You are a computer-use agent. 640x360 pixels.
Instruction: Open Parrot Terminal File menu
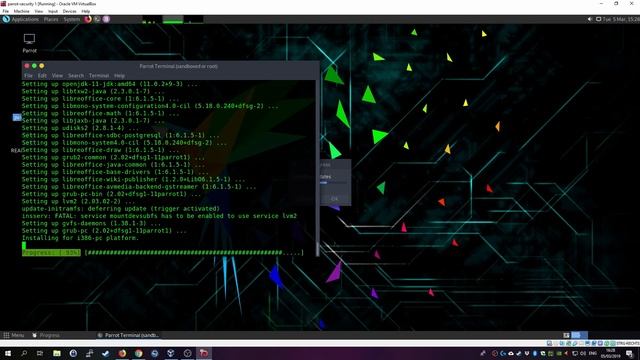click(x=28, y=76)
